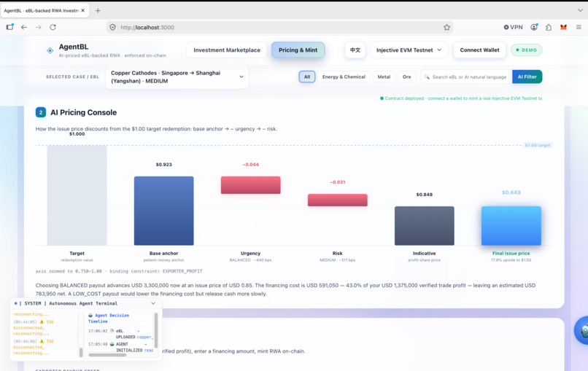Expand the Copper Cathodes case selector
This screenshot has width=588, height=371.
177,77
